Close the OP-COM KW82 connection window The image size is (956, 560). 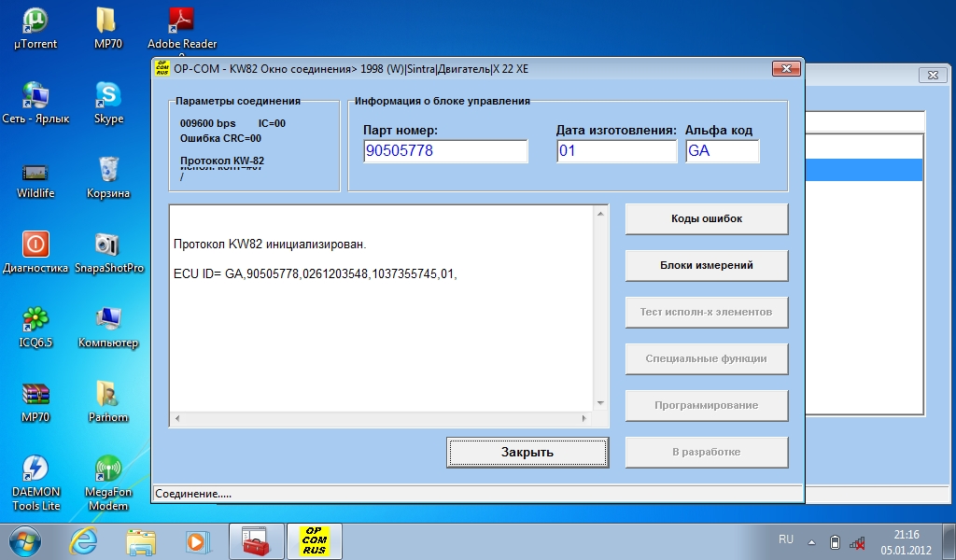pyautogui.click(x=786, y=69)
